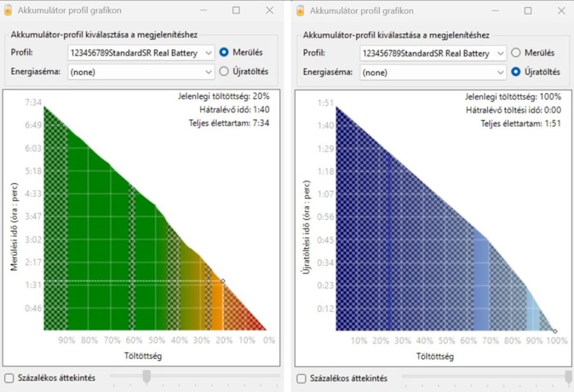This screenshot has width=574, height=392.
Task: Maximize the window showing the green discharge chart
Action: 236,11
